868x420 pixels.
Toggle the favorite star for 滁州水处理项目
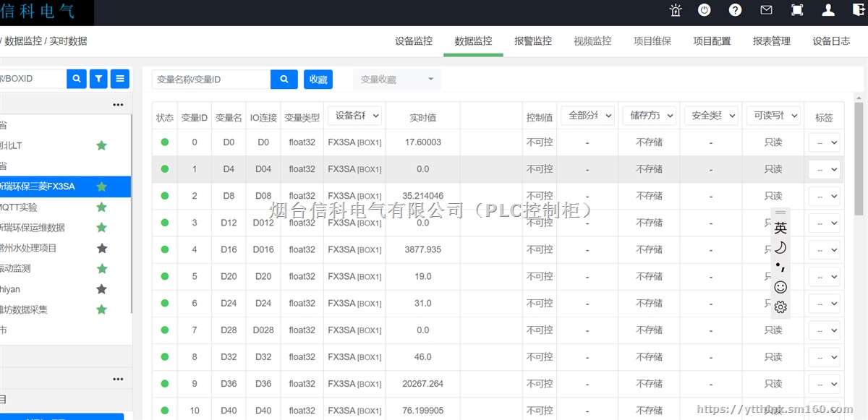(102, 248)
